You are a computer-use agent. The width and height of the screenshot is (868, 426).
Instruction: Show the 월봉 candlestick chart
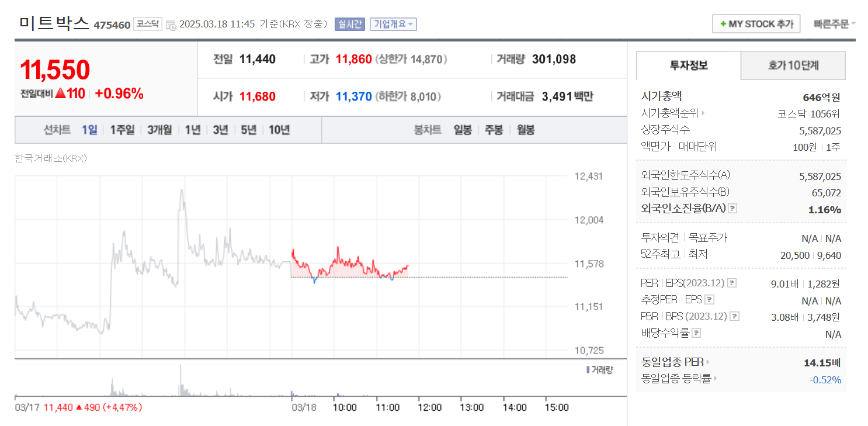tap(525, 130)
